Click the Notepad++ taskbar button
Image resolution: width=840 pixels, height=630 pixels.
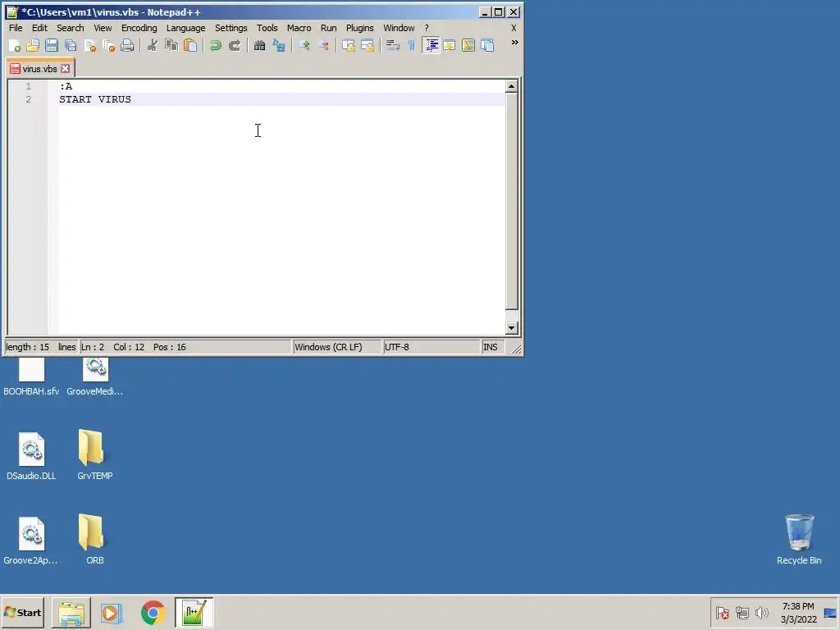pyautogui.click(x=194, y=612)
